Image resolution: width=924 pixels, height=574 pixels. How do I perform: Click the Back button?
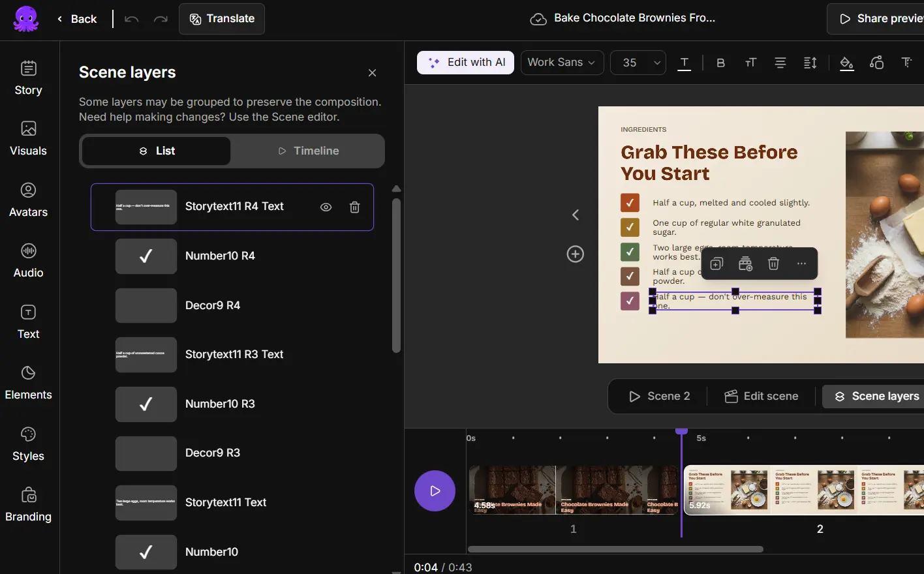point(77,19)
